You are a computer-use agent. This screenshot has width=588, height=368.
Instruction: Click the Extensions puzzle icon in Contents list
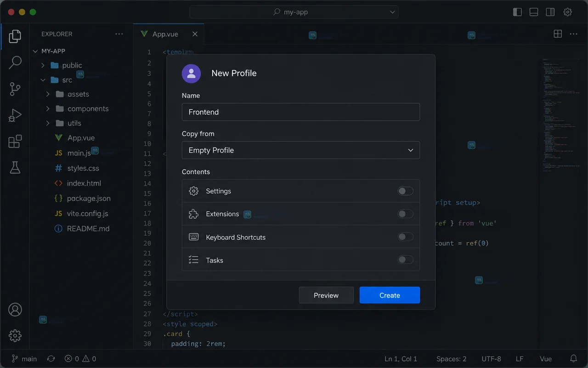pyautogui.click(x=194, y=214)
